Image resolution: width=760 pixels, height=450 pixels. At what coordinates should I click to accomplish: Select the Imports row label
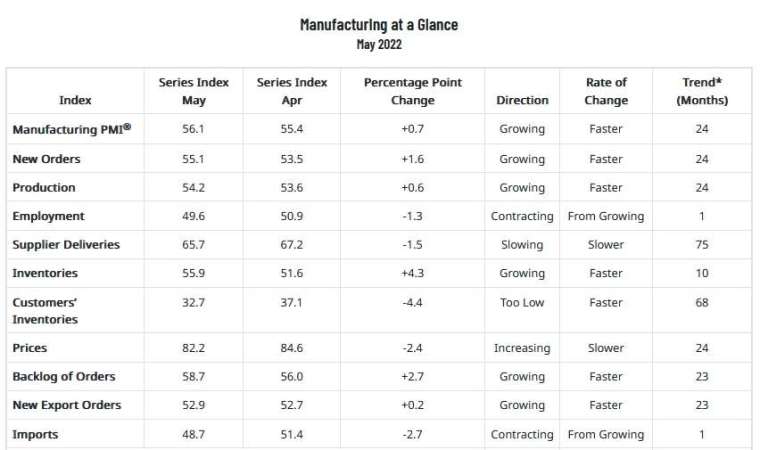(x=35, y=434)
